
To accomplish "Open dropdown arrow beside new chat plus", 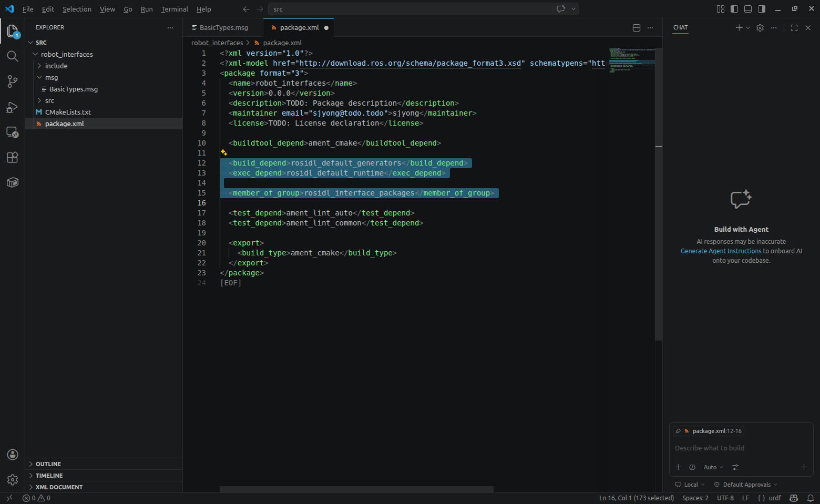I will (748, 28).
